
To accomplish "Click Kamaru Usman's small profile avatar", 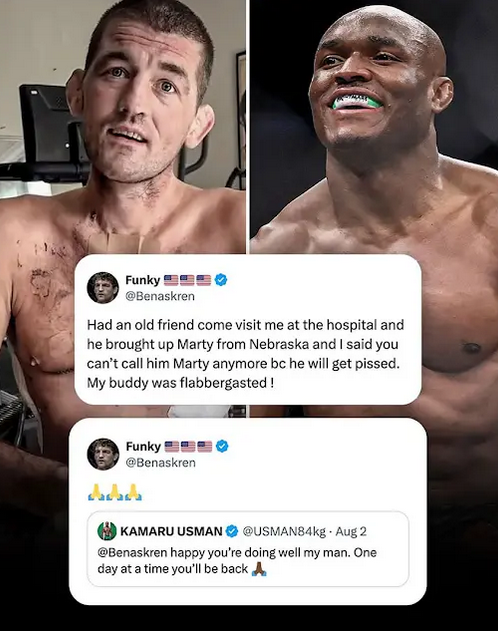I will tap(107, 531).
